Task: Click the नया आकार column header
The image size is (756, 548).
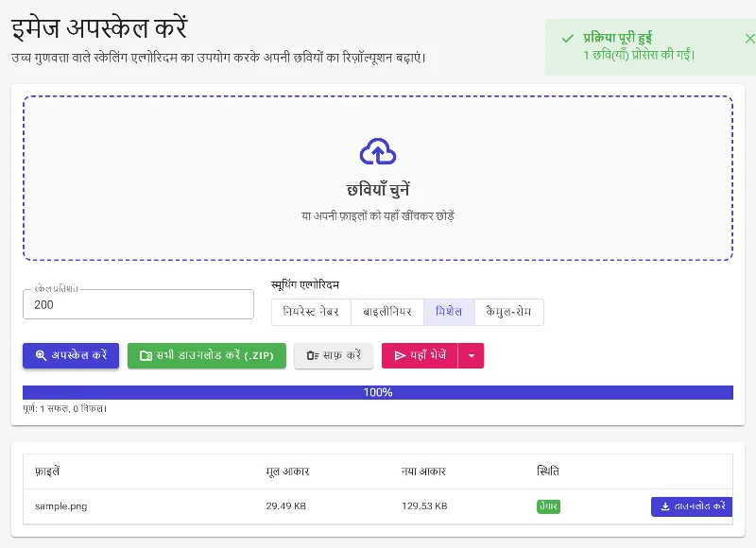Action: point(423,471)
